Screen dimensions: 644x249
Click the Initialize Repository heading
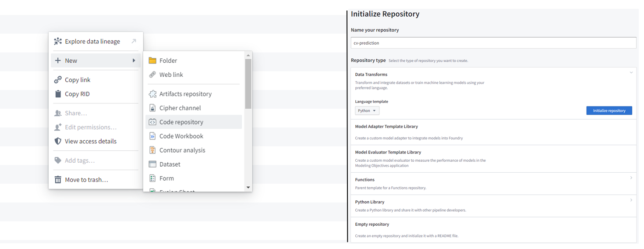coord(385,14)
